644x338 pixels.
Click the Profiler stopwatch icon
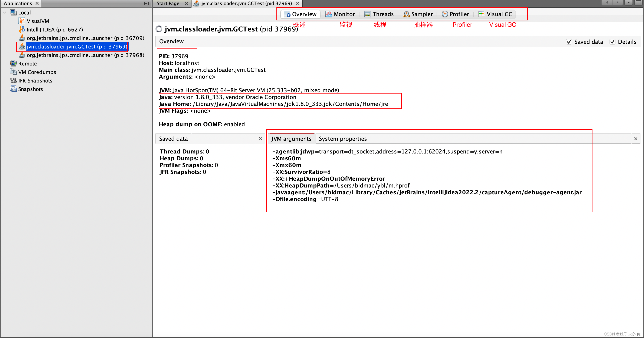tap(444, 14)
